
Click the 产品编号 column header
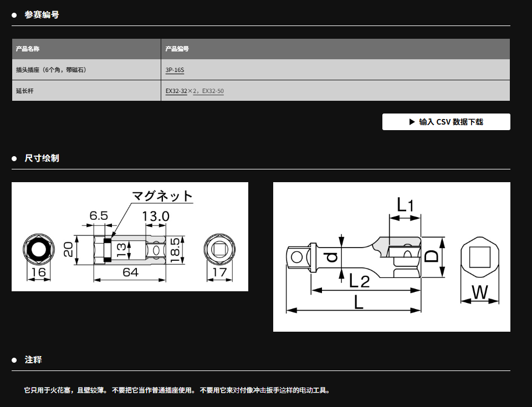coord(177,49)
